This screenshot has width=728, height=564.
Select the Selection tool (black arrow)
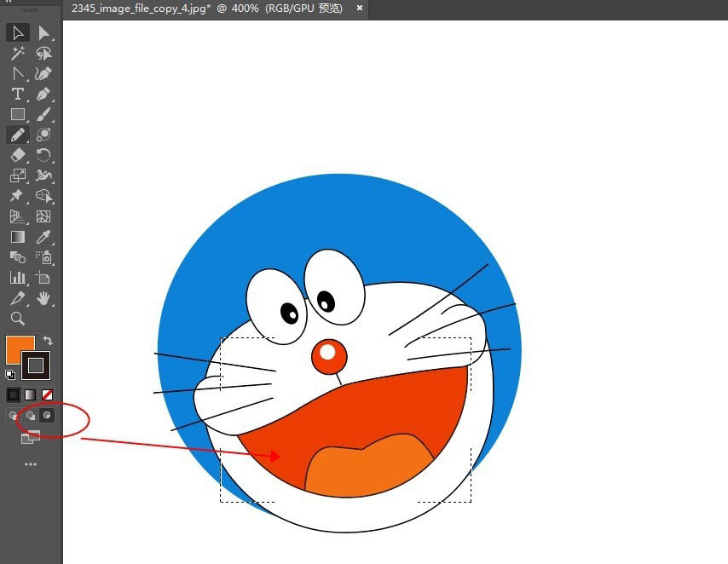click(x=18, y=33)
